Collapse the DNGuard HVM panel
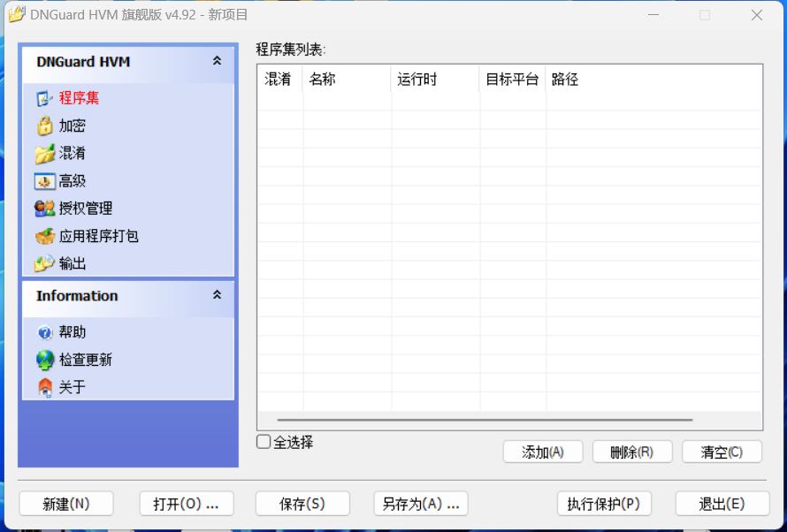Image resolution: width=787 pixels, height=532 pixels. [217, 61]
